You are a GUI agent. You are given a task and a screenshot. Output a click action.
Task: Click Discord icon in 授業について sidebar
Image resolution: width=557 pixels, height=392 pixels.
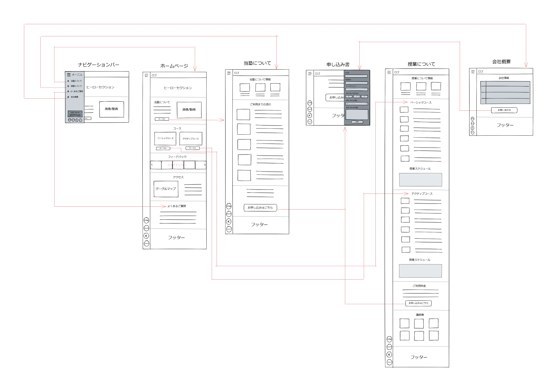point(389,347)
